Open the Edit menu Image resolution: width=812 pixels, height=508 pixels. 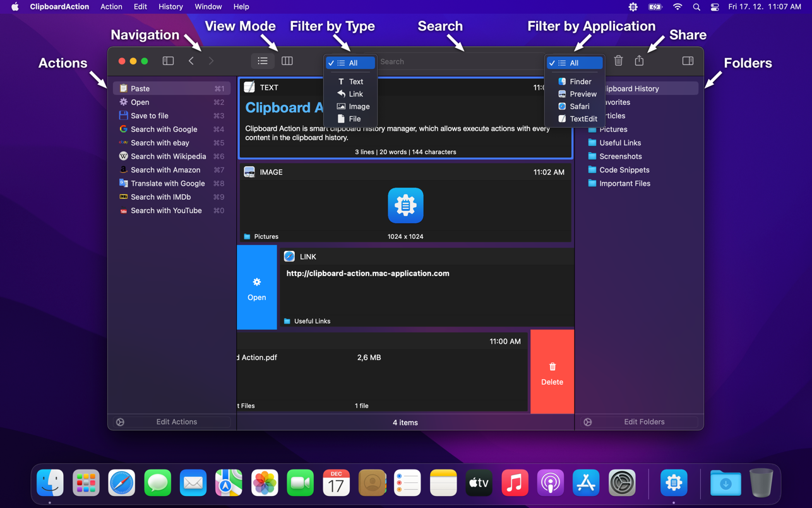pos(140,7)
